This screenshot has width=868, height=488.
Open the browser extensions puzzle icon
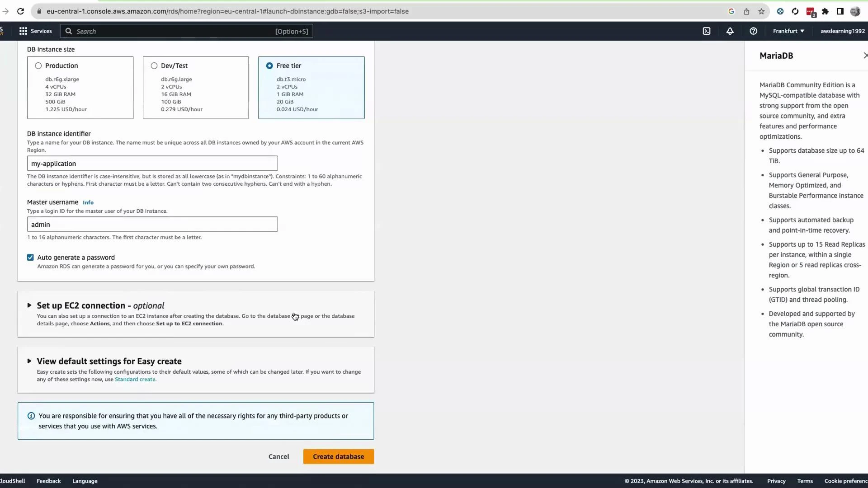pyautogui.click(x=825, y=11)
